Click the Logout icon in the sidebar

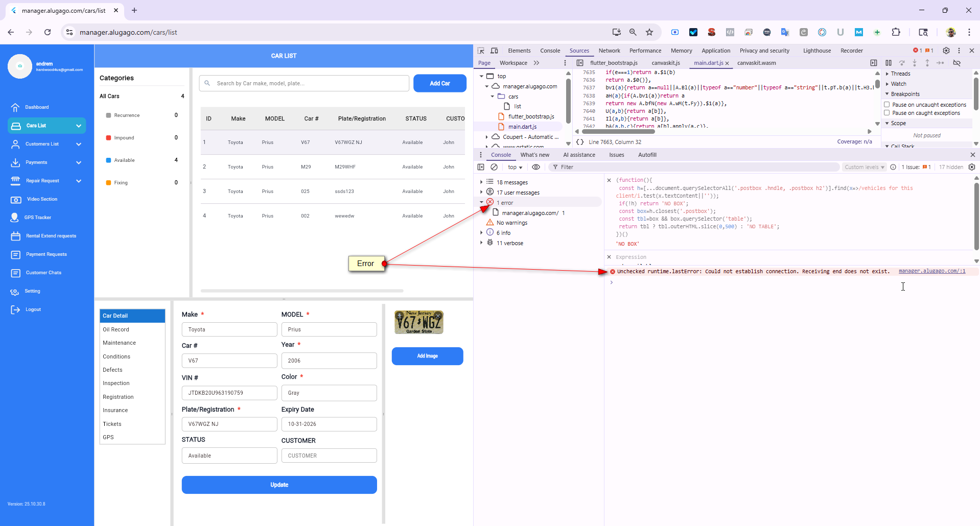[x=15, y=309]
